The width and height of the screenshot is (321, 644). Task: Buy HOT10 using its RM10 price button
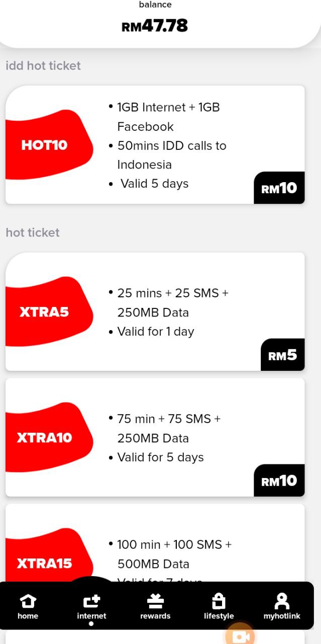click(x=279, y=188)
